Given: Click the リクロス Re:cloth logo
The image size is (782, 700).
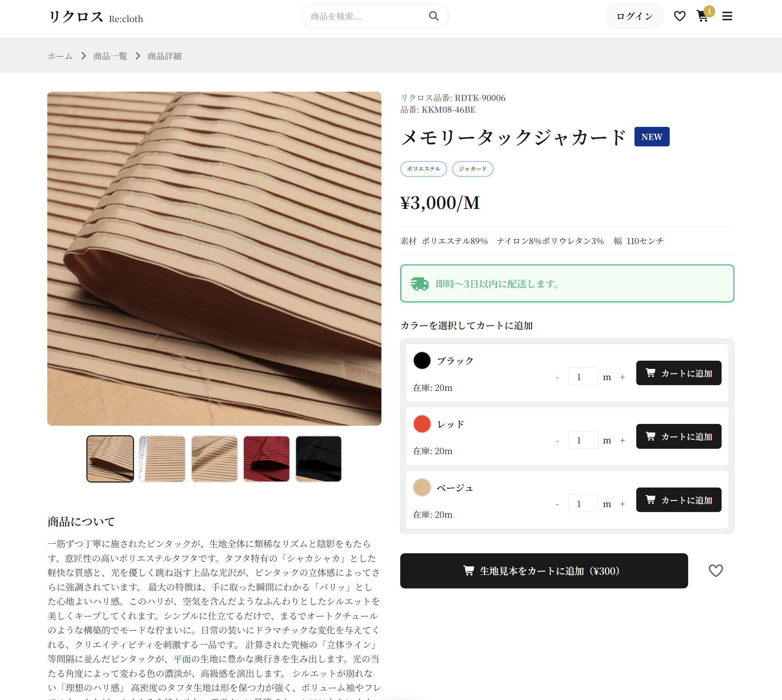Looking at the screenshot, I should 95,17.
